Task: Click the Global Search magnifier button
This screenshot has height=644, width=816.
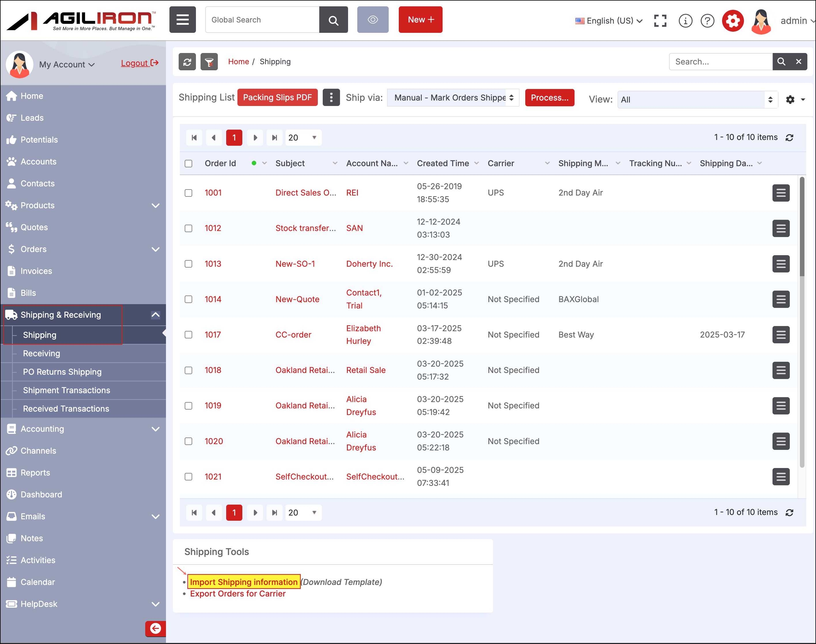Action: (333, 20)
